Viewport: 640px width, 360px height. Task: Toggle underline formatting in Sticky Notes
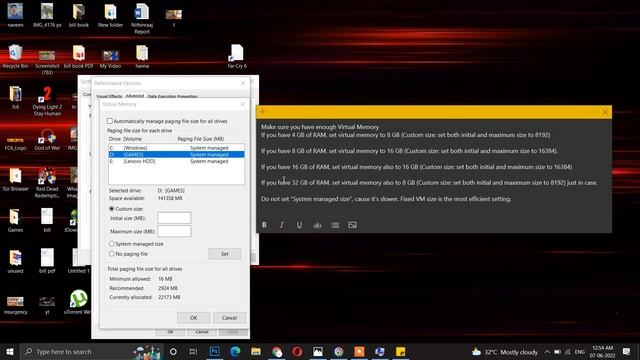point(299,225)
